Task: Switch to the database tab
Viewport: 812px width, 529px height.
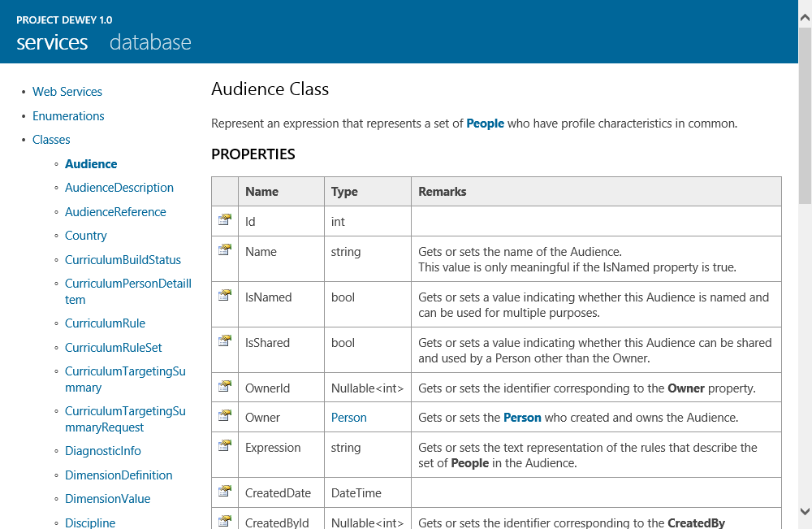Action: [x=150, y=42]
